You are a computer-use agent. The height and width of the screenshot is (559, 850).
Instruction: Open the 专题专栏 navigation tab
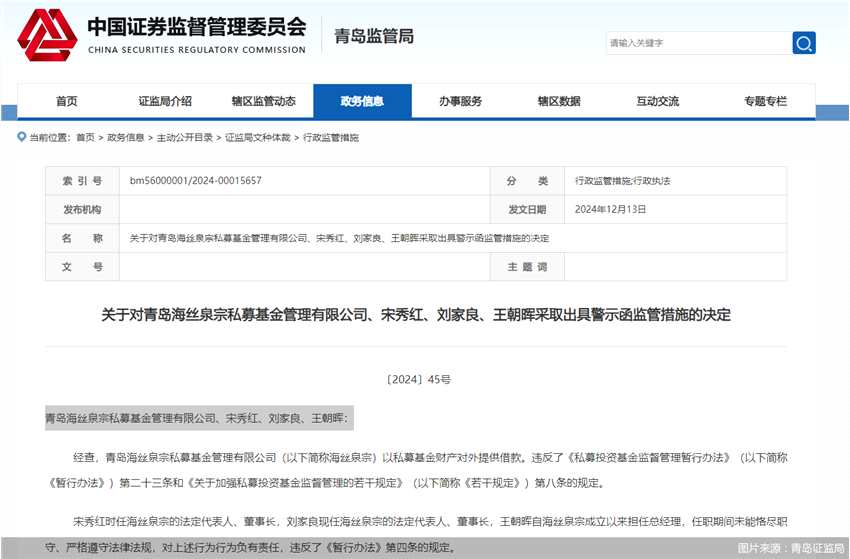click(x=765, y=101)
